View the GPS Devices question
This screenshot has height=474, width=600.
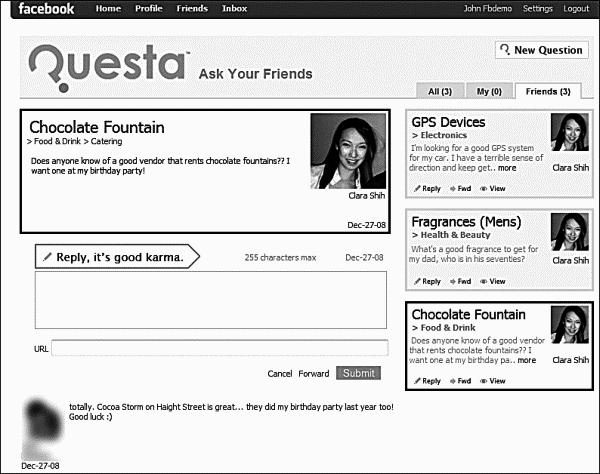[493, 188]
